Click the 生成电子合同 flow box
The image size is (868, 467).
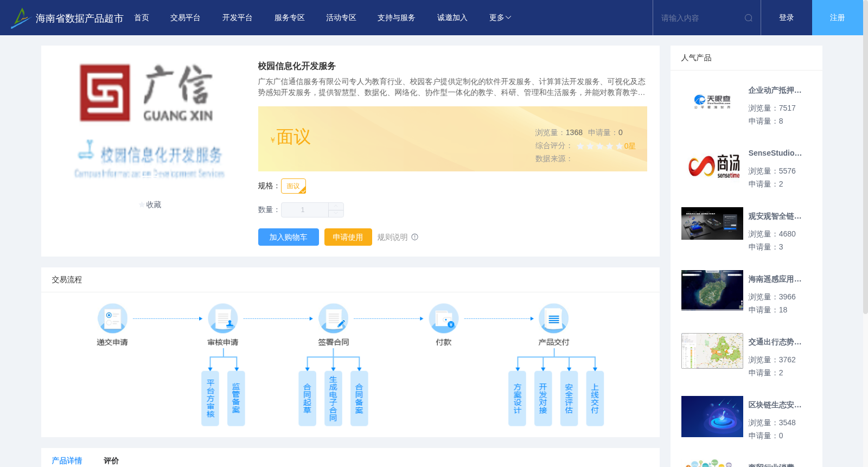(x=333, y=399)
